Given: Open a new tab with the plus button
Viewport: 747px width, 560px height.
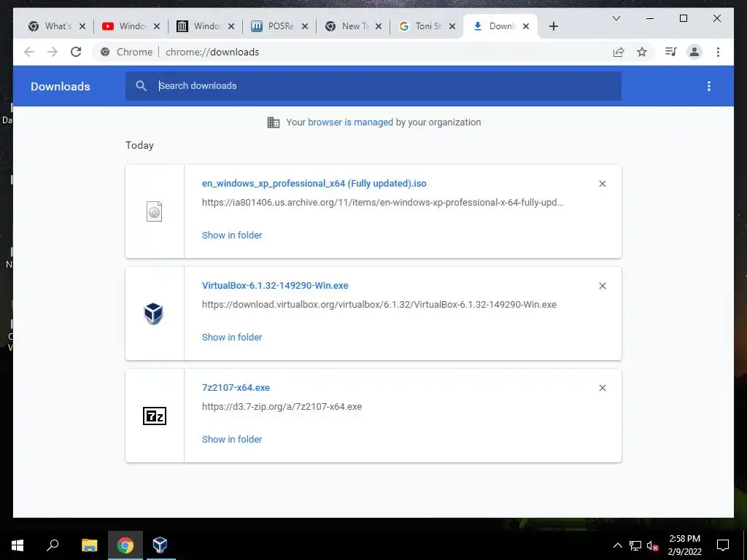Looking at the screenshot, I should 553,26.
